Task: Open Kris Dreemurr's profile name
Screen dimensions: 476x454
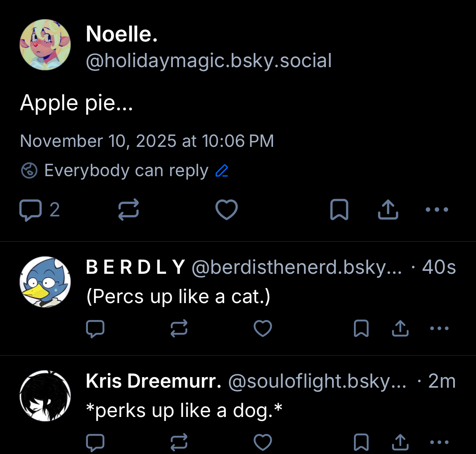Action: pyautogui.click(x=153, y=381)
